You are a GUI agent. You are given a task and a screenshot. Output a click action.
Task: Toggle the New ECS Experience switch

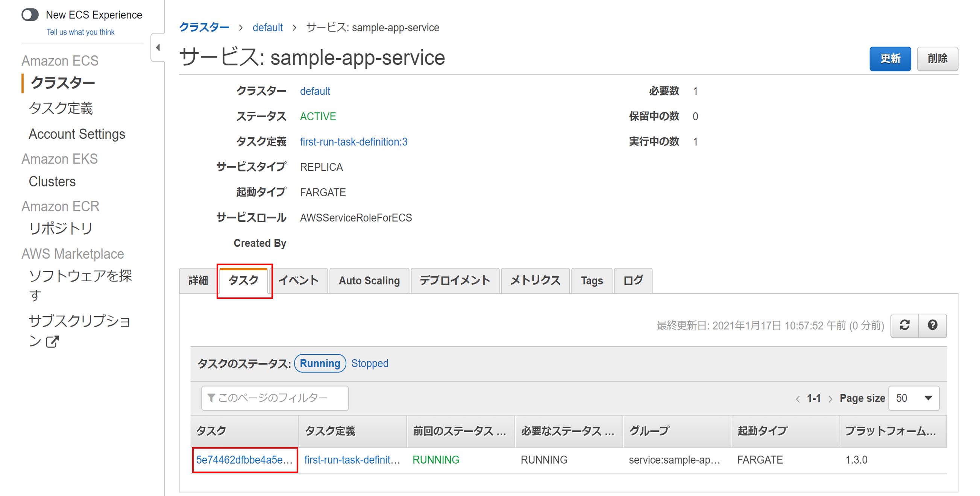(x=30, y=15)
